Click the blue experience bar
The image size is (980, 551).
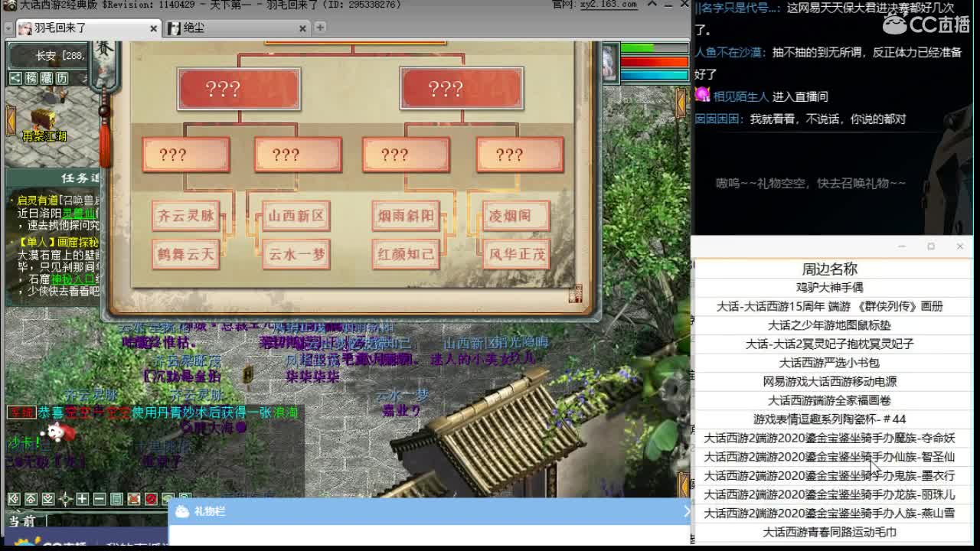click(x=654, y=75)
